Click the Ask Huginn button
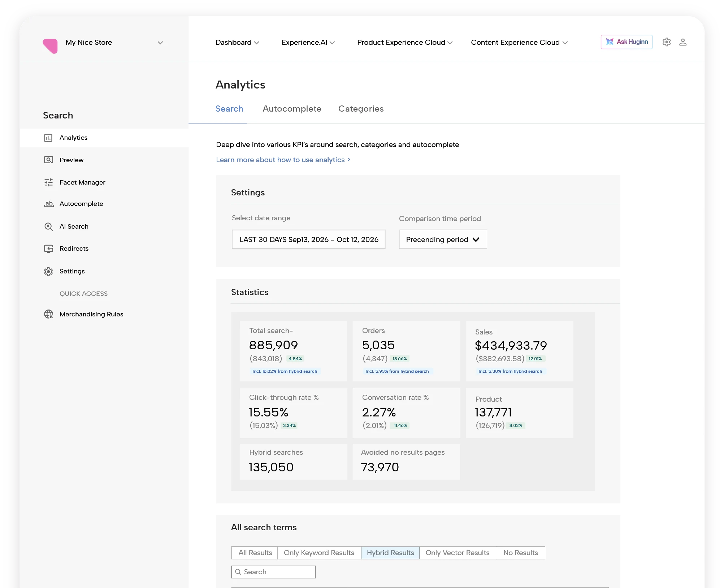The height and width of the screenshot is (588, 724). pyautogui.click(x=627, y=42)
